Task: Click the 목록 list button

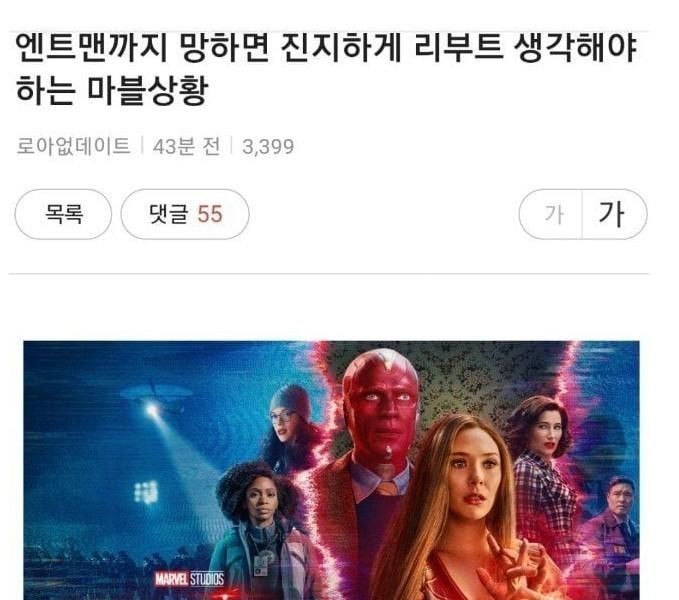Action: pos(63,214)
